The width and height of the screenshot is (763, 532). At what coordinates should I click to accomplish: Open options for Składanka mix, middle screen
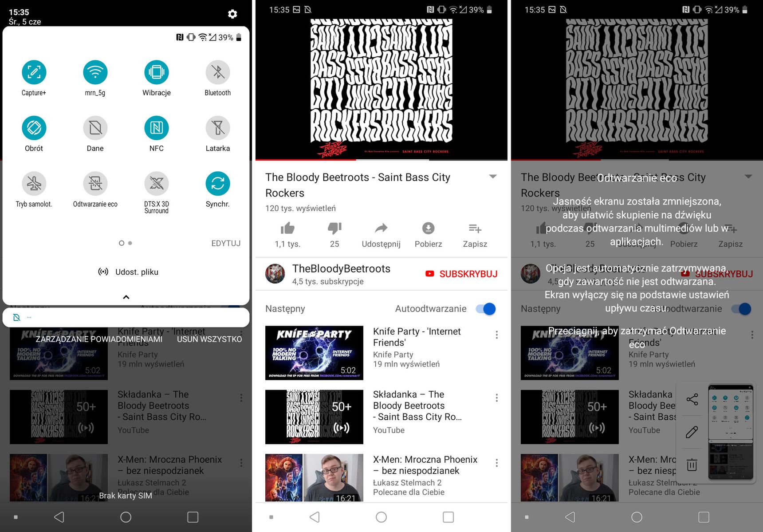point(497,398)
